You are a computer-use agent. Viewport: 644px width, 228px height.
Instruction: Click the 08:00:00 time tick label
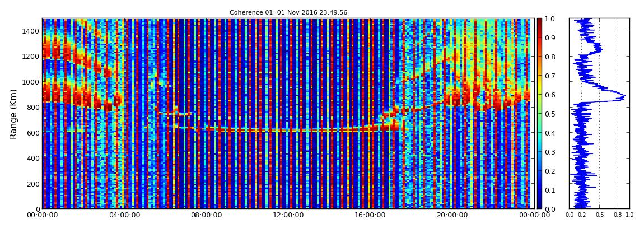point(205,215)
